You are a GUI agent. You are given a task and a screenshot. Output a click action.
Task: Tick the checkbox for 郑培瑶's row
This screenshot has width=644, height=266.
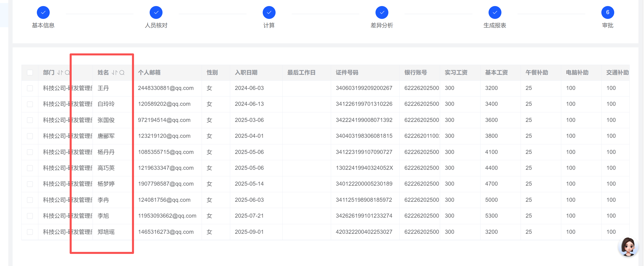tap(30, 232)
